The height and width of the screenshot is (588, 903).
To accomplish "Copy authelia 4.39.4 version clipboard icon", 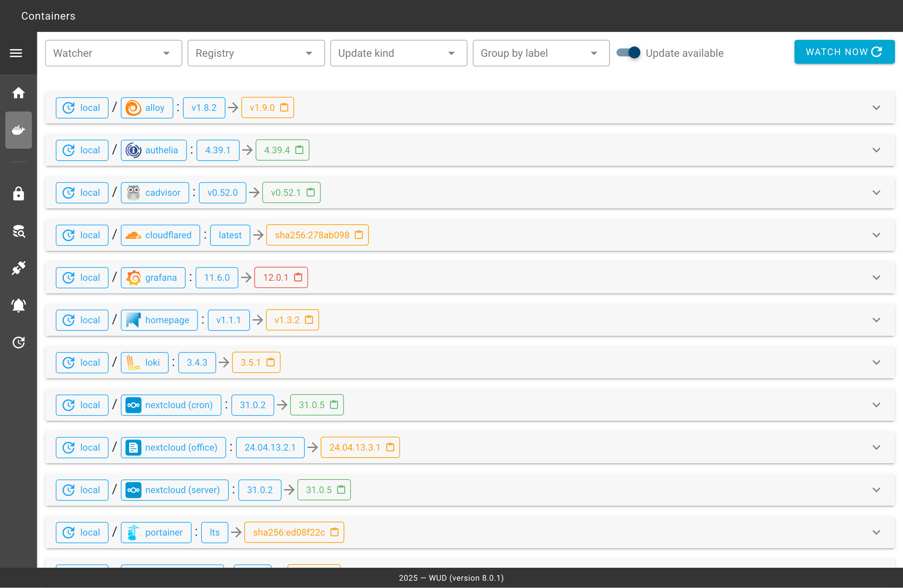I will [x=299, y=150].
